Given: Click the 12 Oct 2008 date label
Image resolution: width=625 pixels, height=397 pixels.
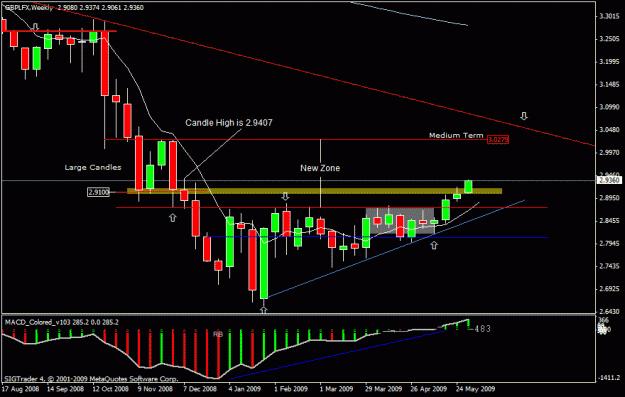Looking at the screenshot, I should tap(111, 389).
